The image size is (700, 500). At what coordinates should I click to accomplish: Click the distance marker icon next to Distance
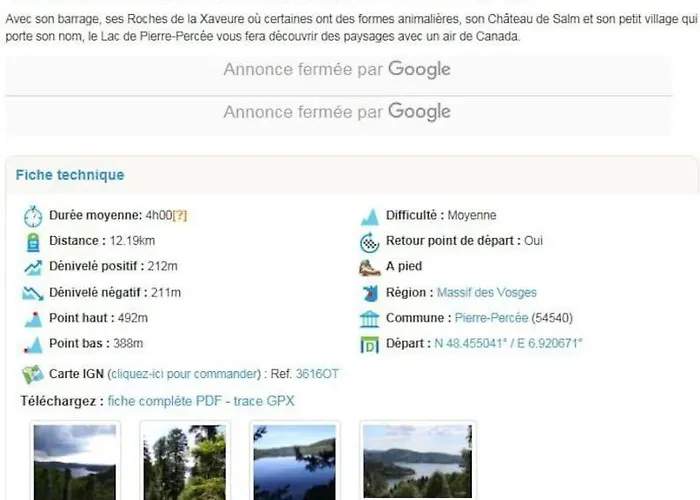pos(33,242)
